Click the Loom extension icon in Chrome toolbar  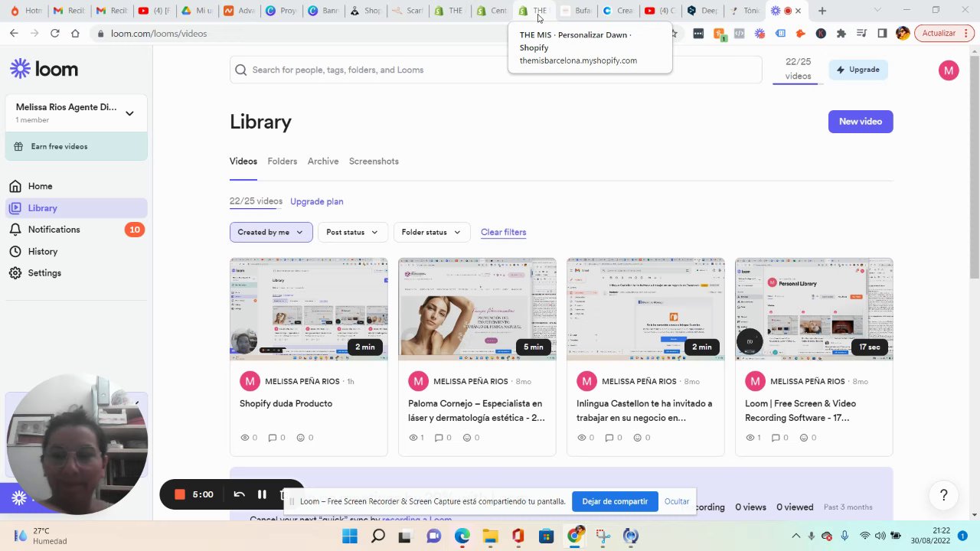click(759, 34)
